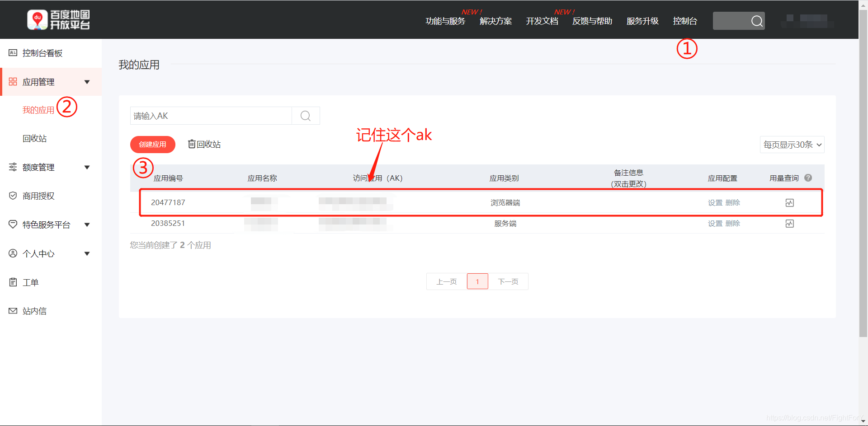Screen dimensions: 868x426
Task: Click the top header search magnifier icon
Action: (757, 21)
